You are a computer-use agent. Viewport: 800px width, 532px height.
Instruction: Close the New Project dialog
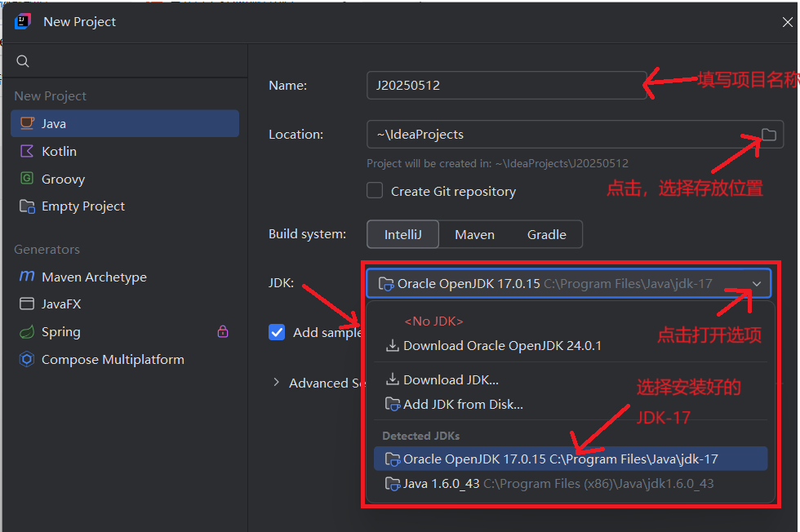787,22
